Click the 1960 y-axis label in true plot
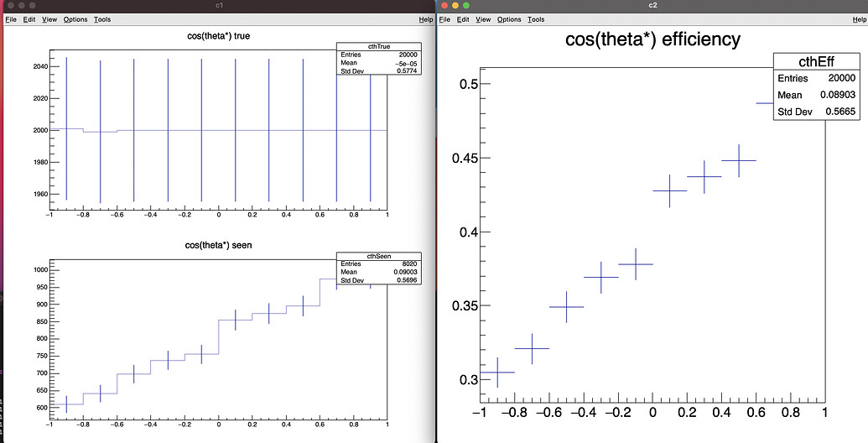 [x=40, y=195]
